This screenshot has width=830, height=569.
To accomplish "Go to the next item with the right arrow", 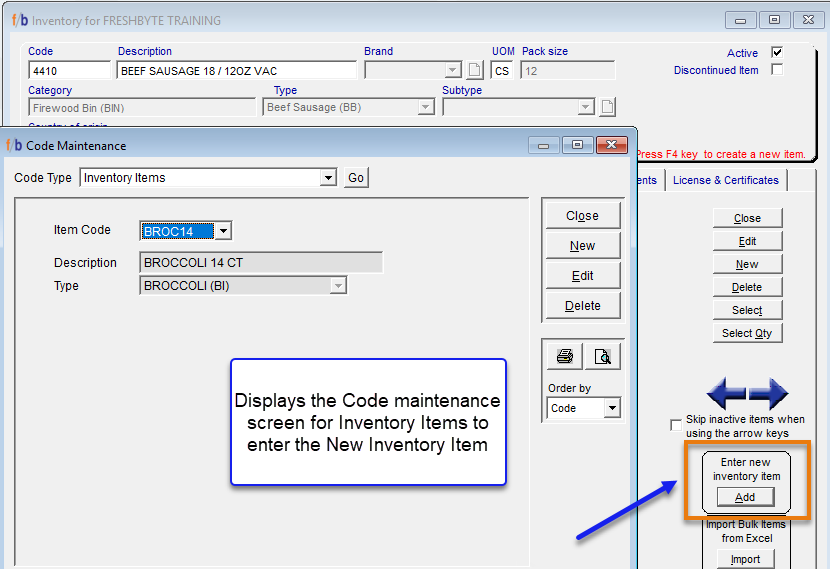I will (768, 393).
